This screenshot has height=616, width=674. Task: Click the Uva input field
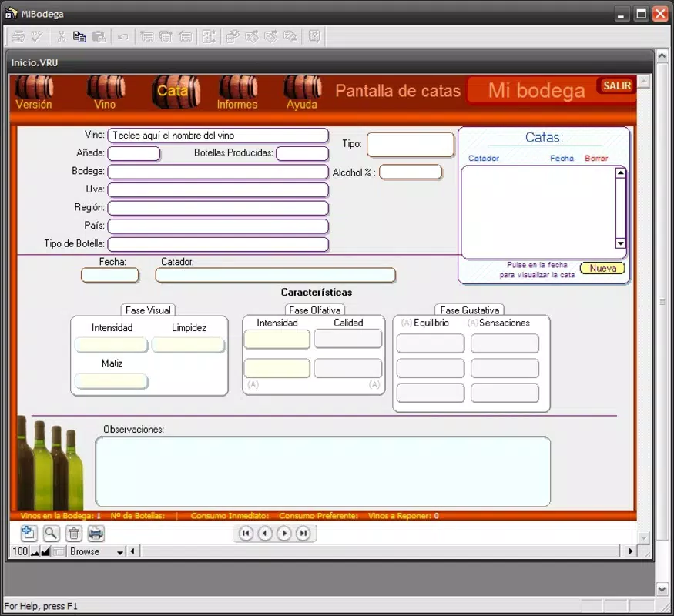(218, 190)
